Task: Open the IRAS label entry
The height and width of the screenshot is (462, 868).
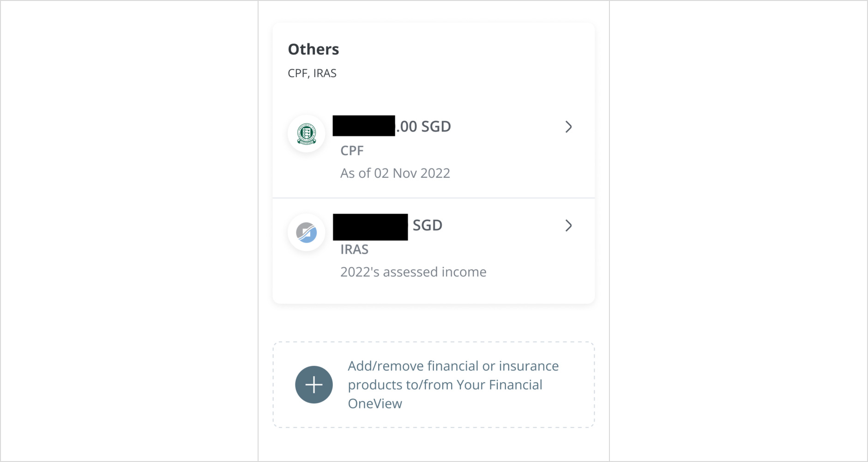Action: tap(354, 249)
